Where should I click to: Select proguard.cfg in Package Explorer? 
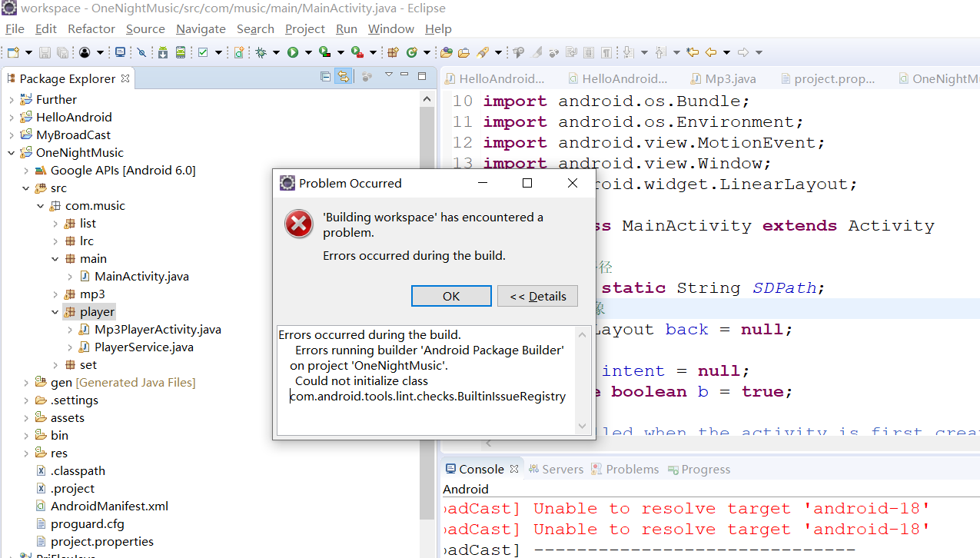click(x=87, y=524)
